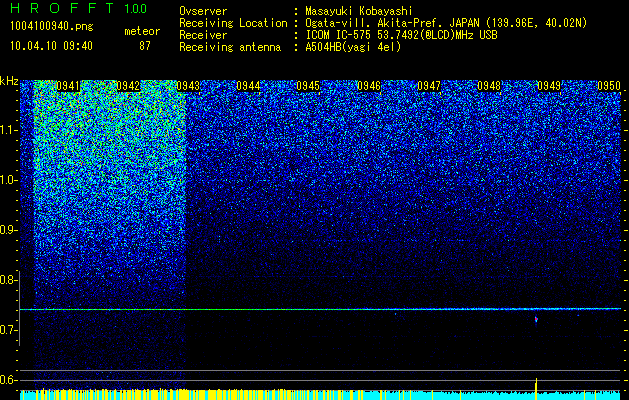Click the 0949 time marker
Viewport: 629px width, 400px height.
point(549,86)
